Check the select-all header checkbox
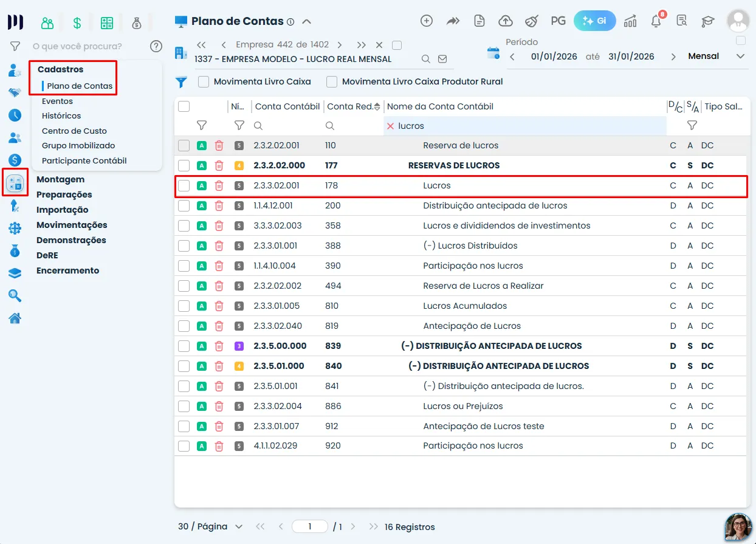The width and height of the screenshot is (756, 544). [184, 106]
